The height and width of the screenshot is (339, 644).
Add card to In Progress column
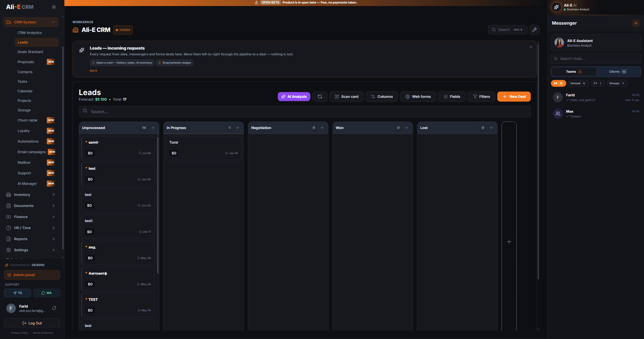[x=238, y=128]
